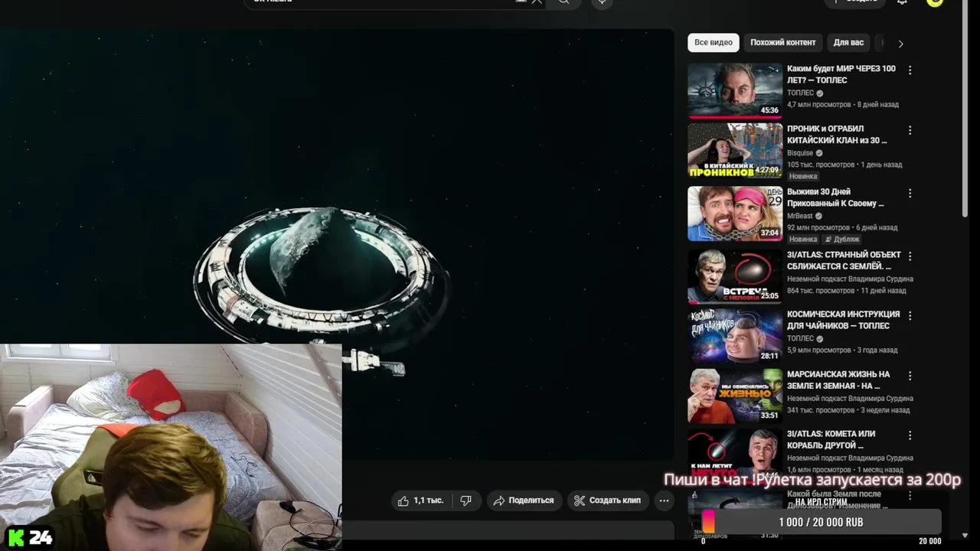
Task: Open options menu for ПРОНИК И ОГРАБИЛ video
Action: click(x=910, y=130)
